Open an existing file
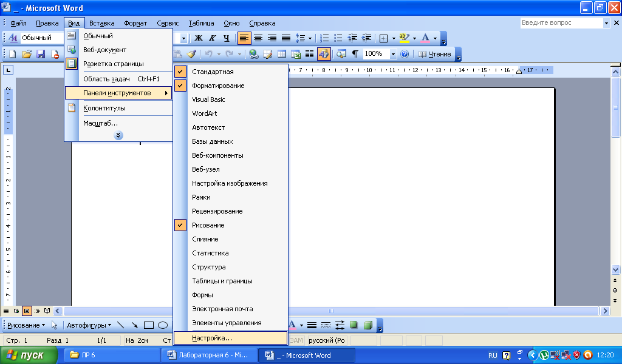622x364 pixels. (27, 54)
